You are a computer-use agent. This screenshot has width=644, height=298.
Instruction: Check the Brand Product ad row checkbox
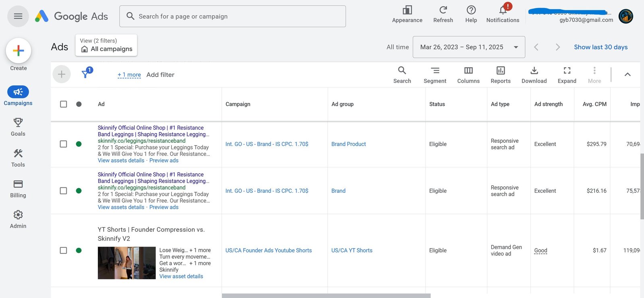point(64,144)
